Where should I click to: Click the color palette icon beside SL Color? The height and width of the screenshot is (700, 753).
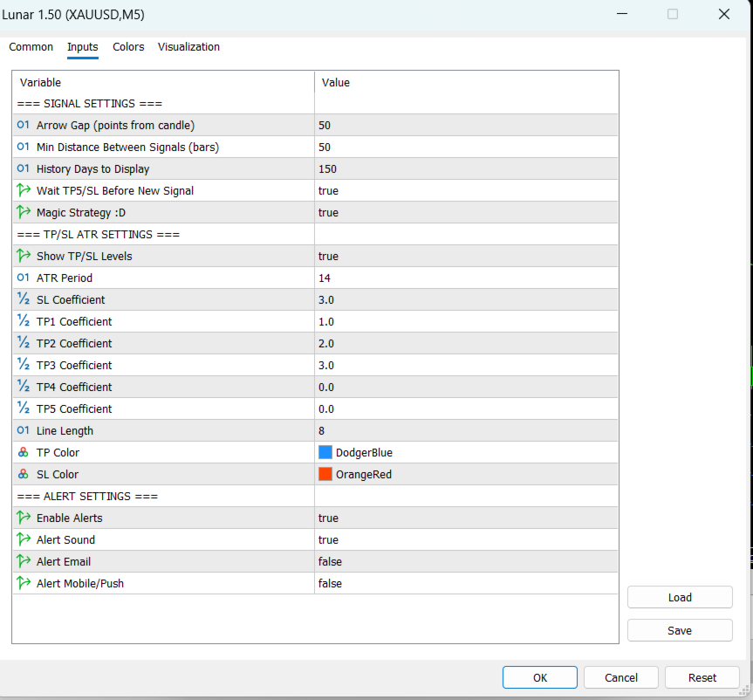[x=23, y=474]
